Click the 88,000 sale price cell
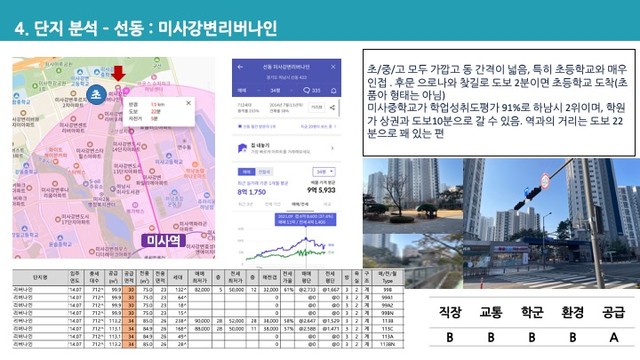 click(x=201, y=329)
